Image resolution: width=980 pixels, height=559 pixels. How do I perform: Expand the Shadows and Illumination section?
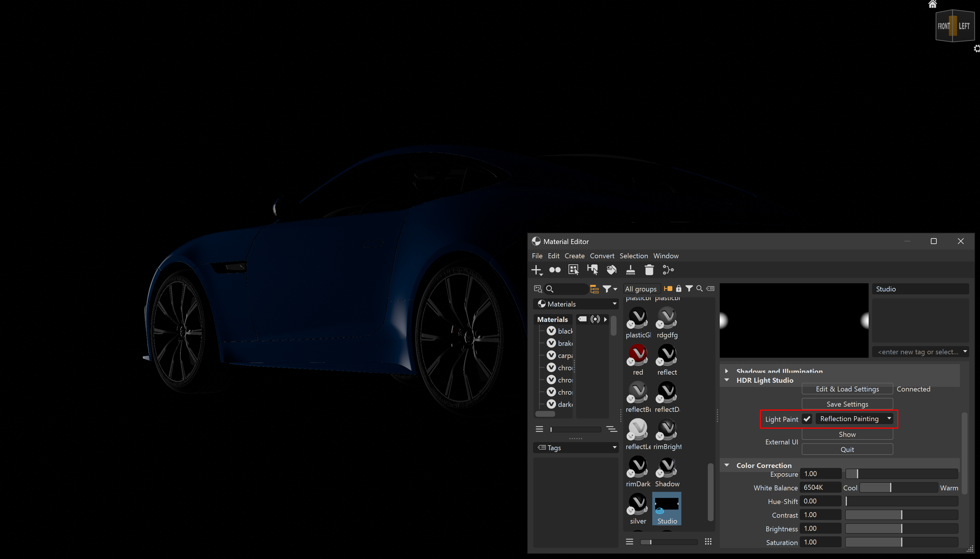click(x=727, y=371)
